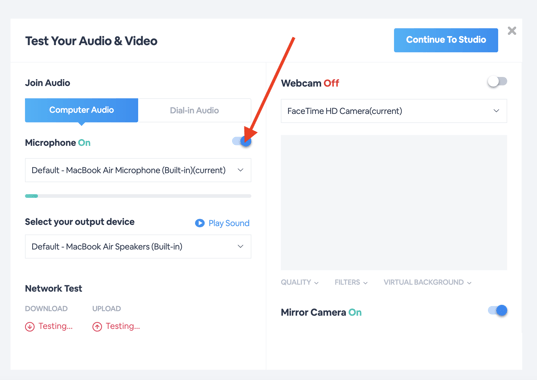This screenshot has height=380, width=537.
Task: Select the Computer Audio tab
Action: [x=82, y=110]
